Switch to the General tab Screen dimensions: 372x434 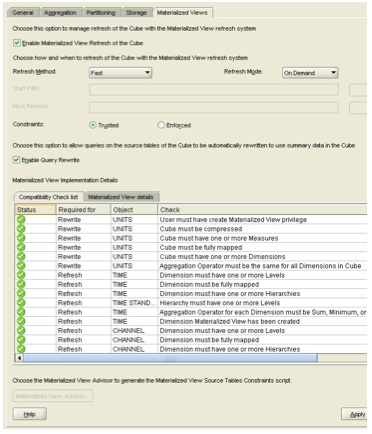pyautogui.click(x=23, y=13)
